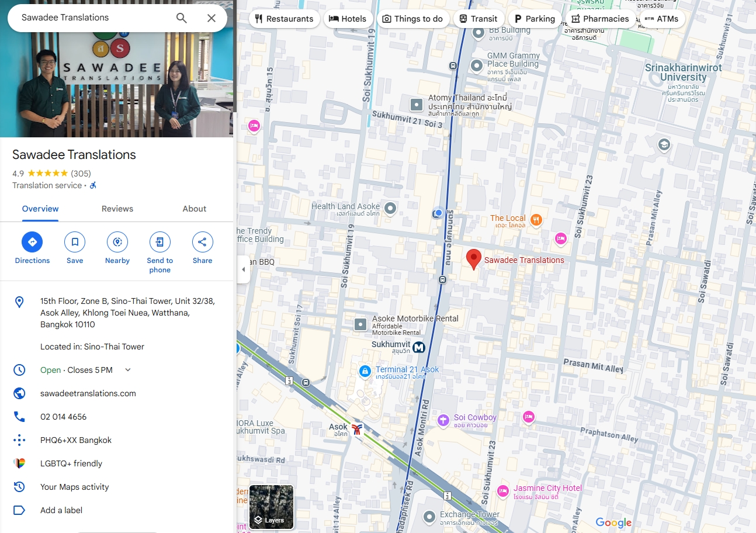
Task: Click the telephone icon
Action: coord(19,417)
